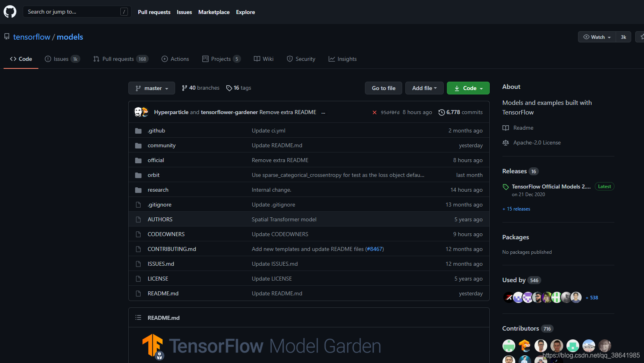The width and height of the screenshot is (644, 363).
Task: Switch to the Issues tab
Action: 62,59
